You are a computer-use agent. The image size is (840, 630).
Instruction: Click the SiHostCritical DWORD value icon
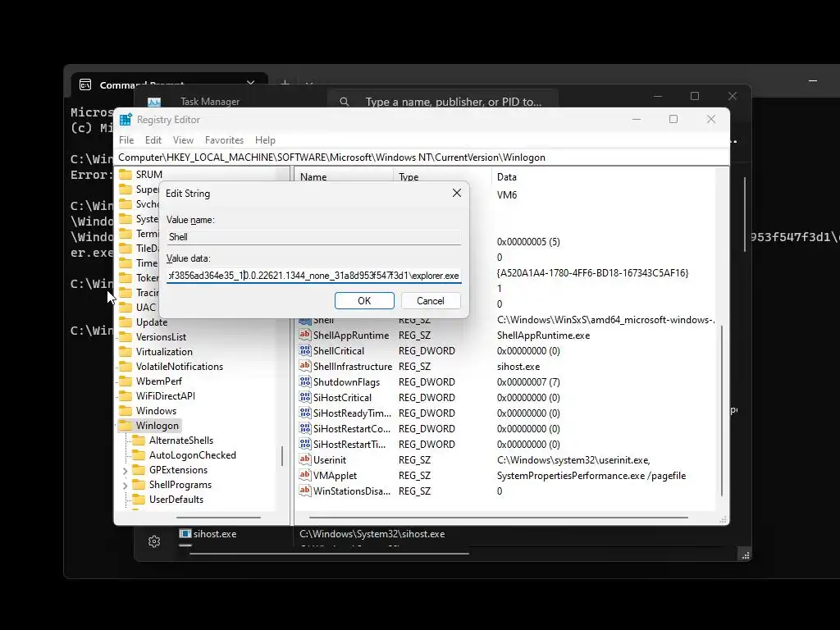[305, 397]
